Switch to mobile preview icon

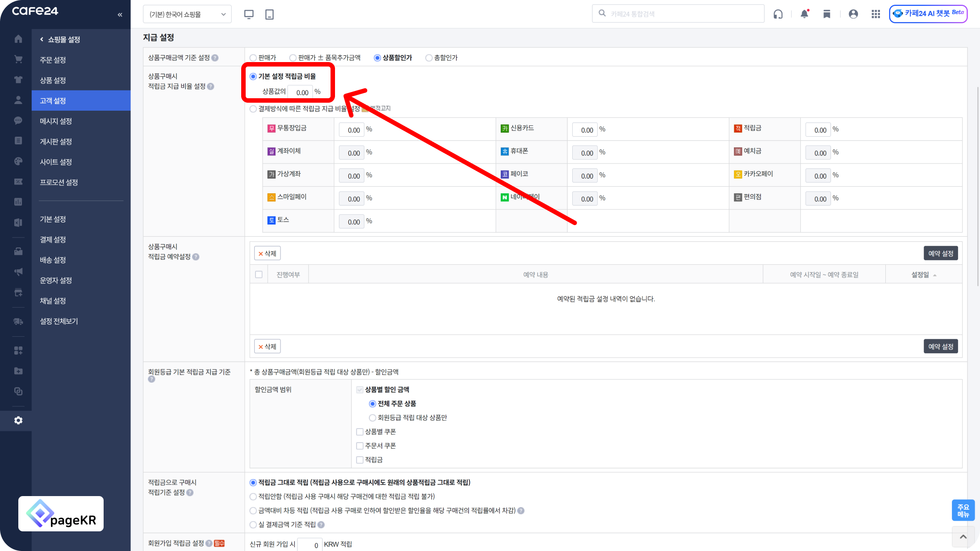coord(269,14)
